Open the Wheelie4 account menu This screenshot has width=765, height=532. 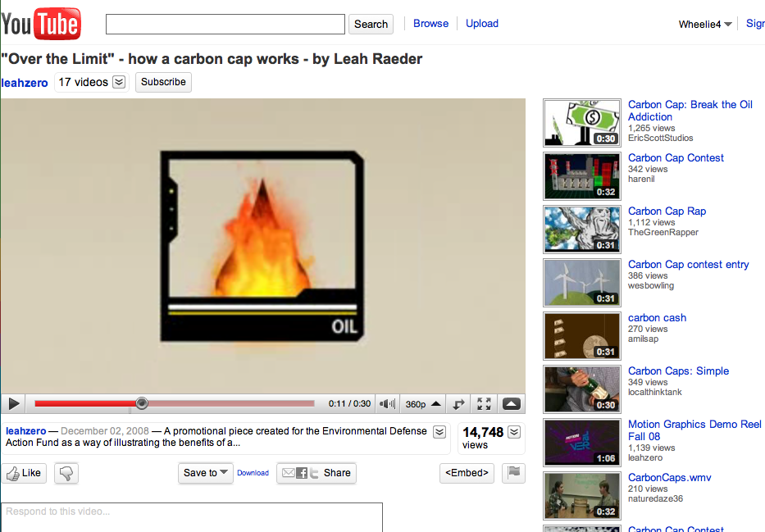705,25
